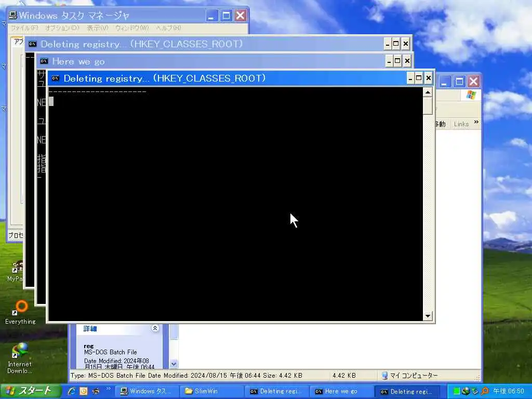Click orange clock quick launch icon
The width and height of the screenshot is (532, 399).
(84, 391)
